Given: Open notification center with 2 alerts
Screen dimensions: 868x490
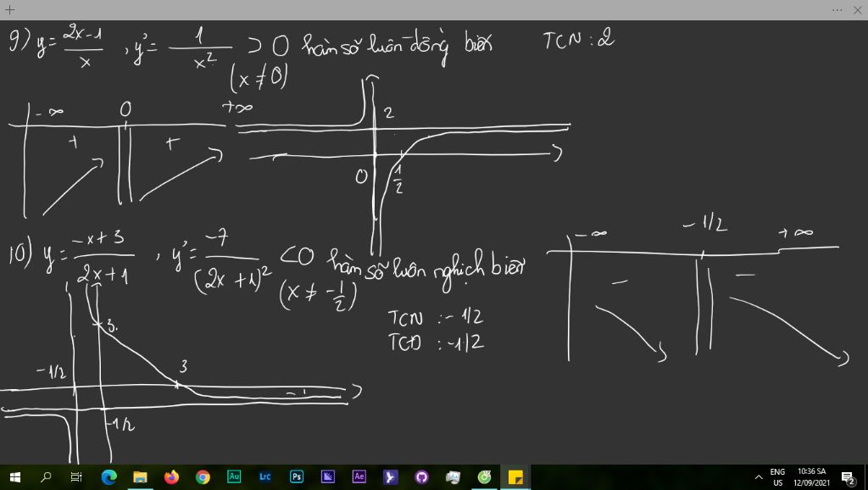Looking at the screenshot, I should pos(848,477).
